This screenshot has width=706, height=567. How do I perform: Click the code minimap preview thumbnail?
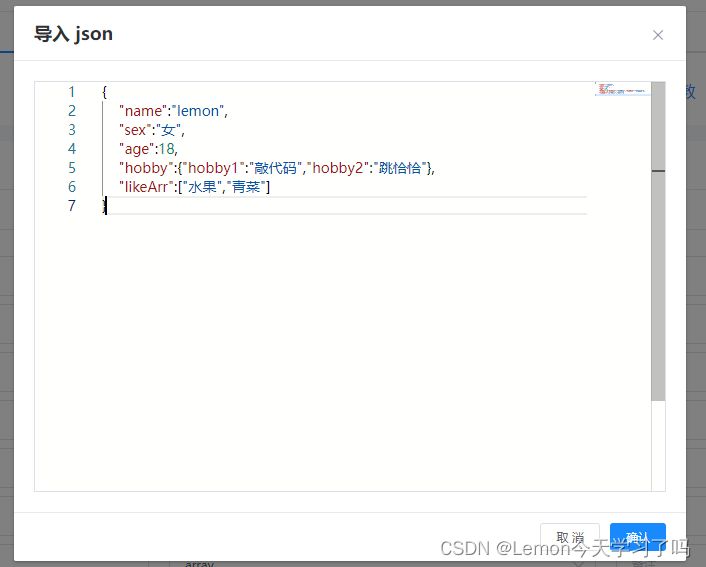tap(621, 89)
